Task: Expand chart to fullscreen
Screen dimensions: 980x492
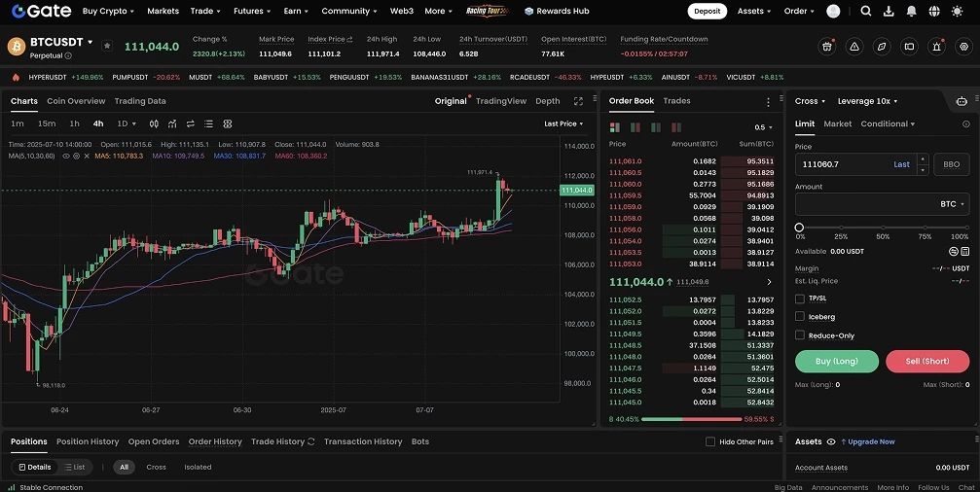Action: click(x=578, y=101)
